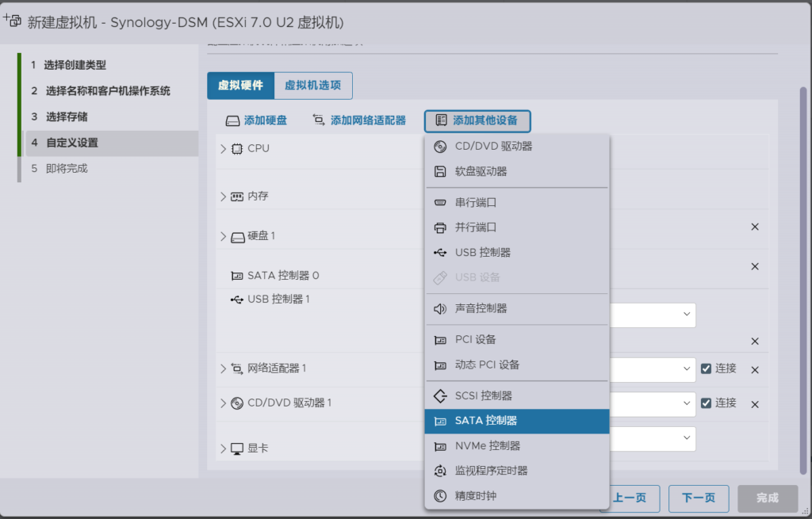Switch to the 虚拟机选项 tab
This screenshot has height=519, width=812.
coord(313,86)
